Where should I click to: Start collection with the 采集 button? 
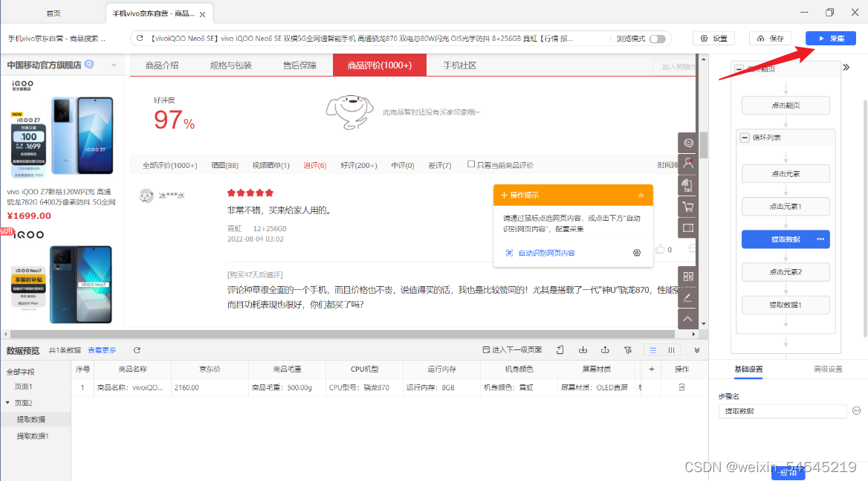(830, 38)
